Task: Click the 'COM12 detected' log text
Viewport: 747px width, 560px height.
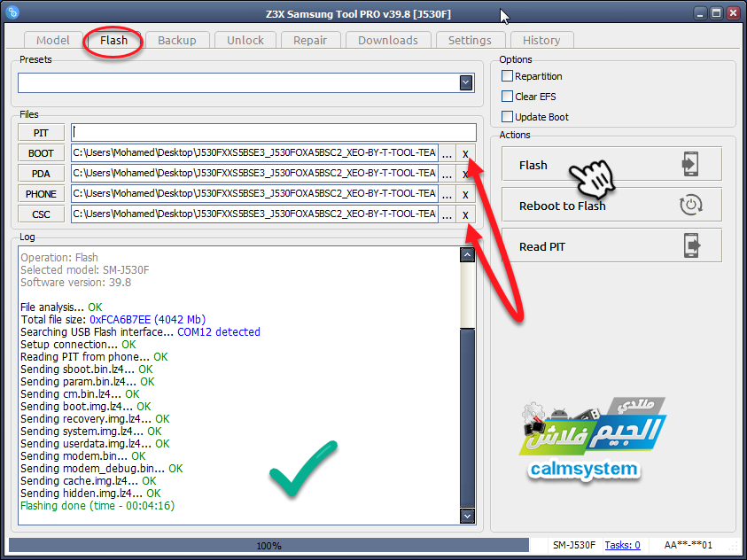Action: point(219,332)
